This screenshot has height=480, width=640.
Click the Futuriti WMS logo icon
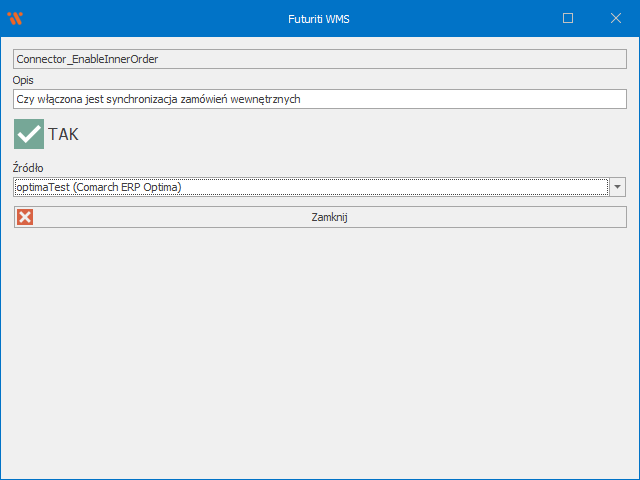point(15,18)
